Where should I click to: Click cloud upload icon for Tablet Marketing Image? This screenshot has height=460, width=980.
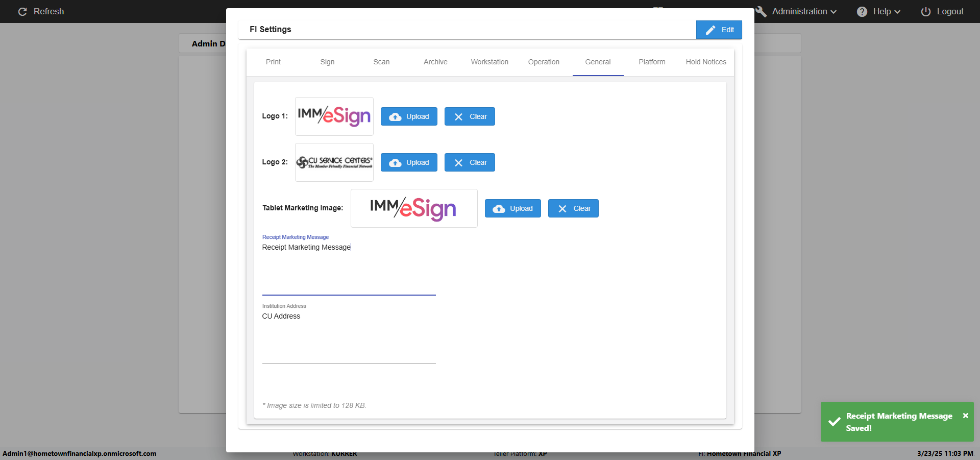coord(499,209)
